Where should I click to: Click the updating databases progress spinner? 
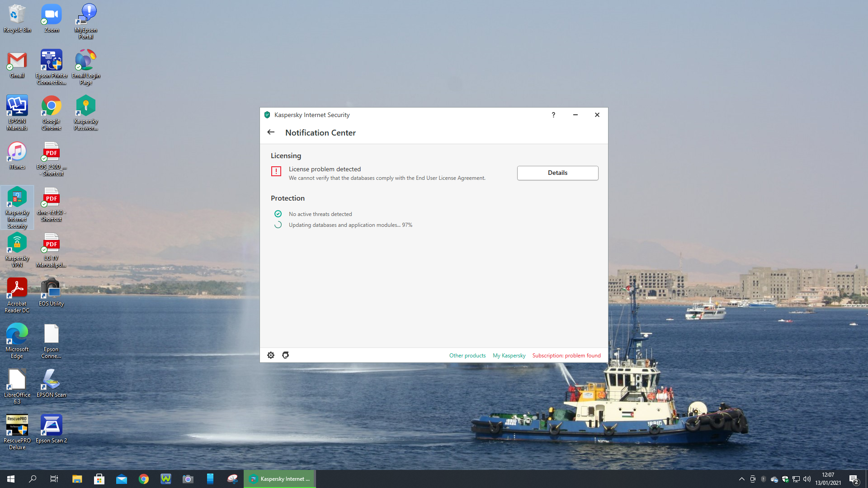click(278, 225)
